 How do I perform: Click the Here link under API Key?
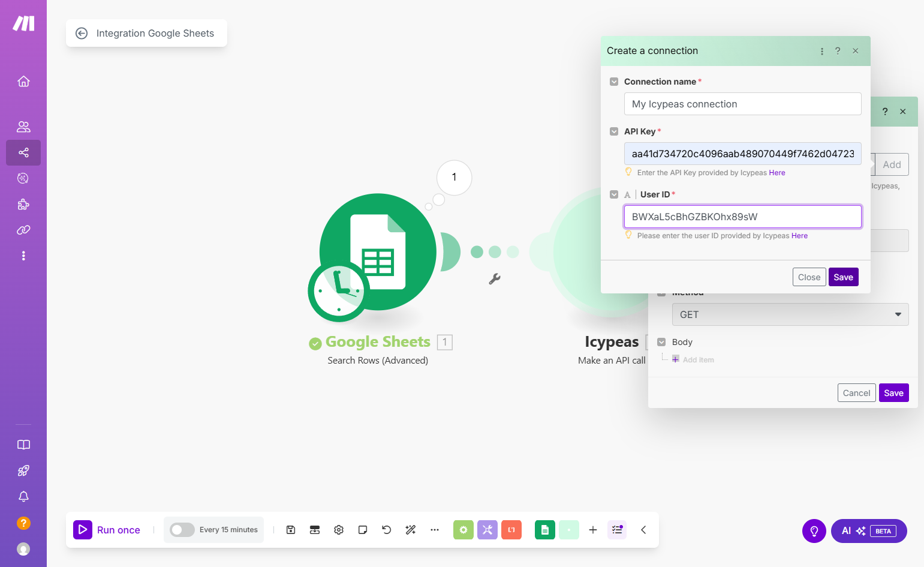tap(777, 173)
